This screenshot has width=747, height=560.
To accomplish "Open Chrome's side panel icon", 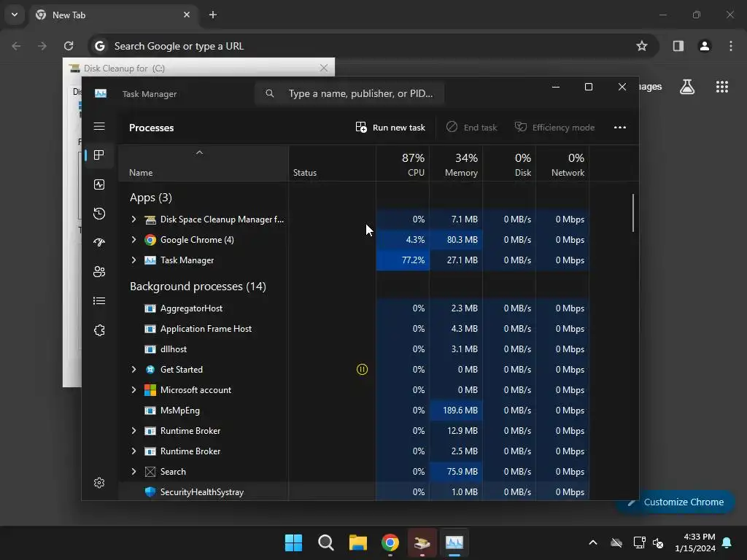I will point(678,46).
